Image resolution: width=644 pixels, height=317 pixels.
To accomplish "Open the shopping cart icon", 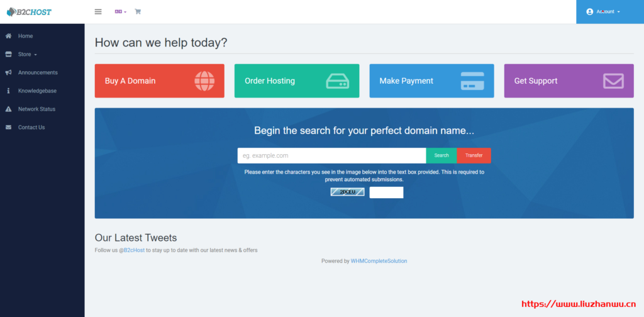I will click(x=138, y=11).
